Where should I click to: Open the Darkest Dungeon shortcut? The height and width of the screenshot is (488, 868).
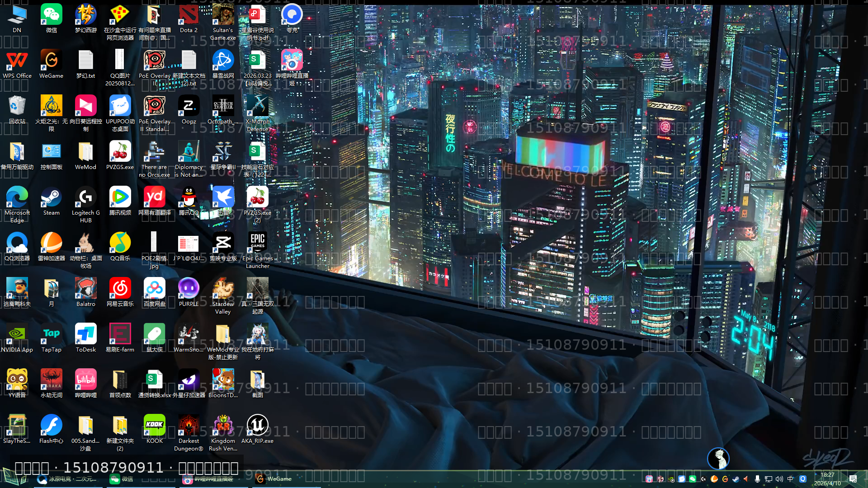coord(189,426)
